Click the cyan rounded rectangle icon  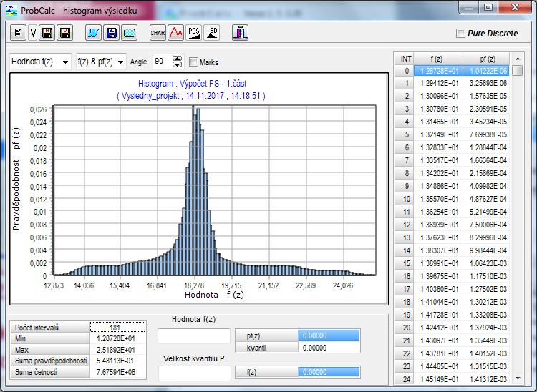point(129,33)
